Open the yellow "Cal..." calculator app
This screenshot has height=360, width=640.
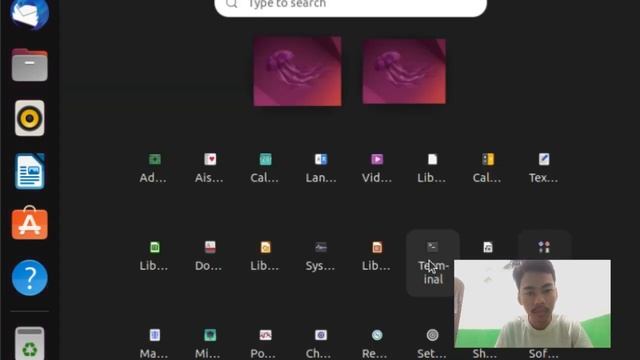(x=488, y=168)
